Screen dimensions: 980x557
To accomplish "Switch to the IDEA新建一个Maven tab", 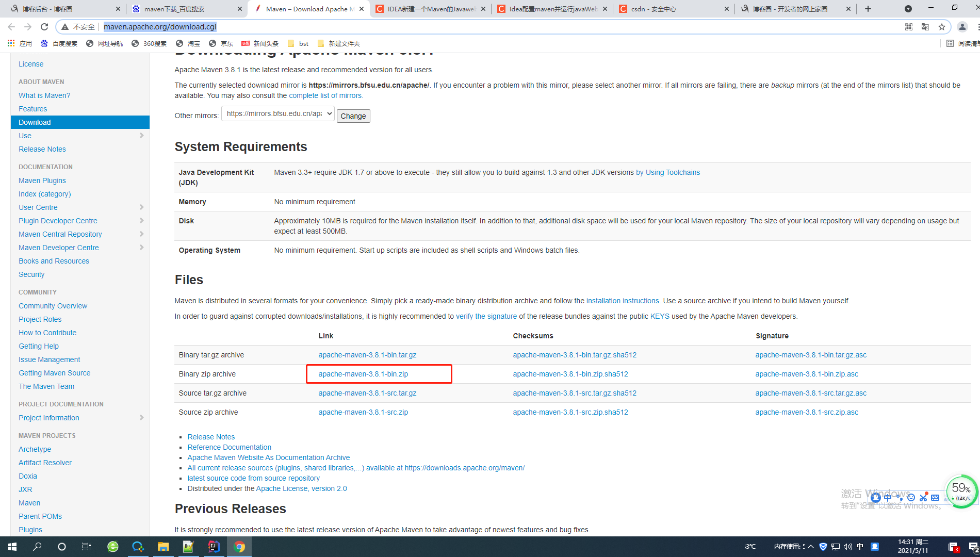I will 430,9.
